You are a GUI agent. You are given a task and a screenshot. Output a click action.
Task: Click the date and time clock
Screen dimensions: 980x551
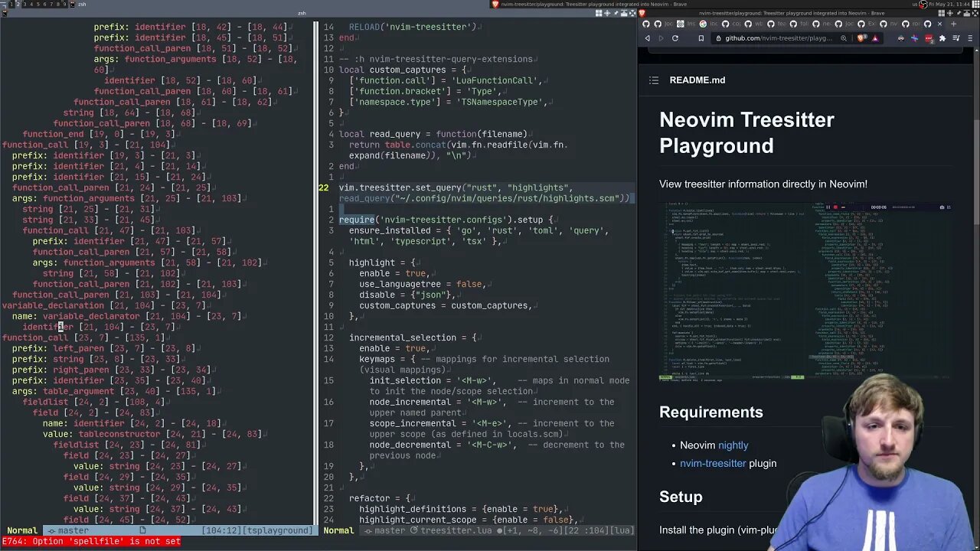pos(950,4)
